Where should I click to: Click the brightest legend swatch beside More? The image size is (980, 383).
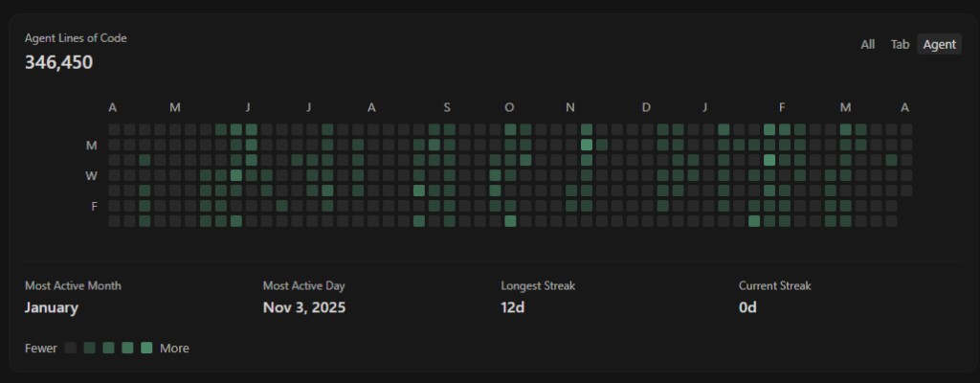point(146,348)
